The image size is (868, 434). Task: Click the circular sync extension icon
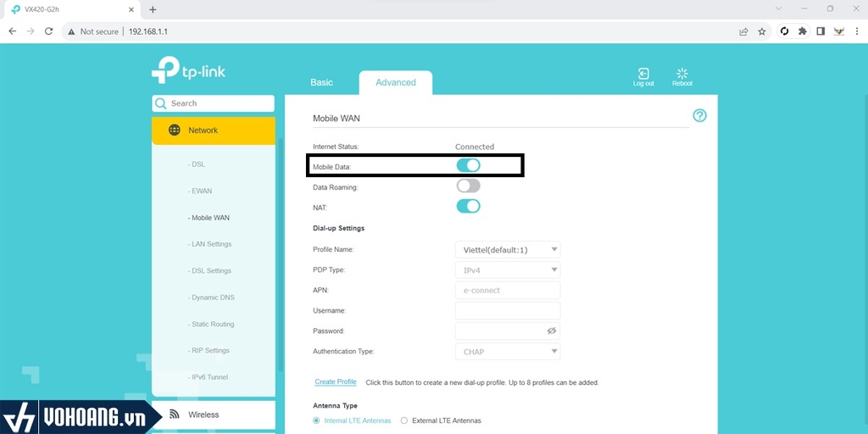click(784, 31)
